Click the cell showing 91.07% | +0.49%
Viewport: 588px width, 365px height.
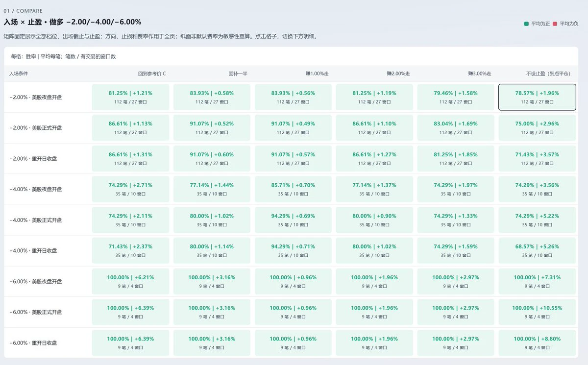[x=293, y=128]
